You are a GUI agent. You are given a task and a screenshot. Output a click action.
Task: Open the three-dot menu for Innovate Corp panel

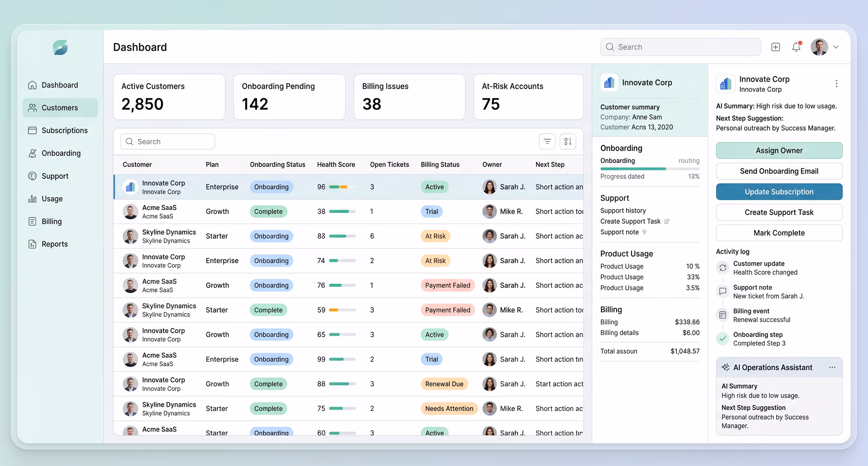click(x=836, y=83)
